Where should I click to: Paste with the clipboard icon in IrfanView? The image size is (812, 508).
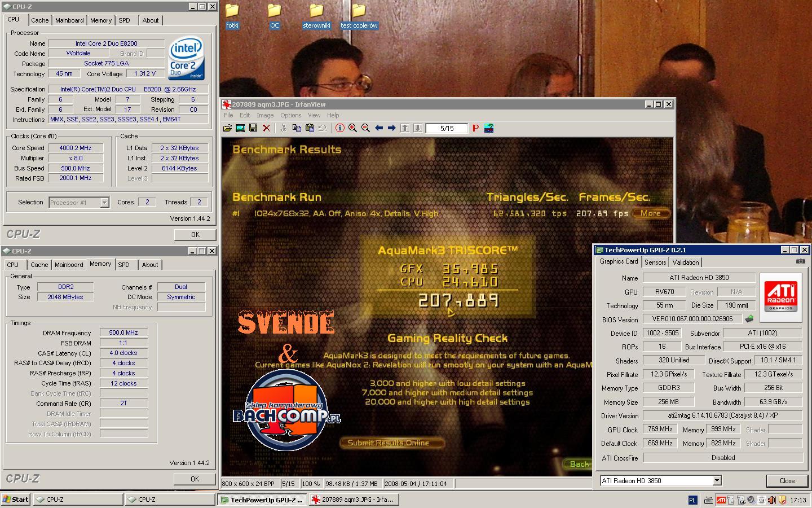pos(310,128)
